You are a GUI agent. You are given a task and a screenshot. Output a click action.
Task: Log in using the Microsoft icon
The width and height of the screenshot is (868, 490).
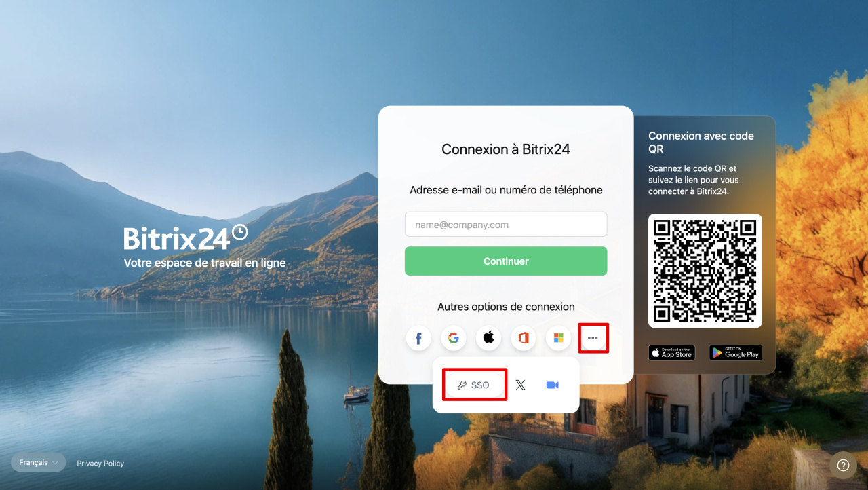click(558, 338)
